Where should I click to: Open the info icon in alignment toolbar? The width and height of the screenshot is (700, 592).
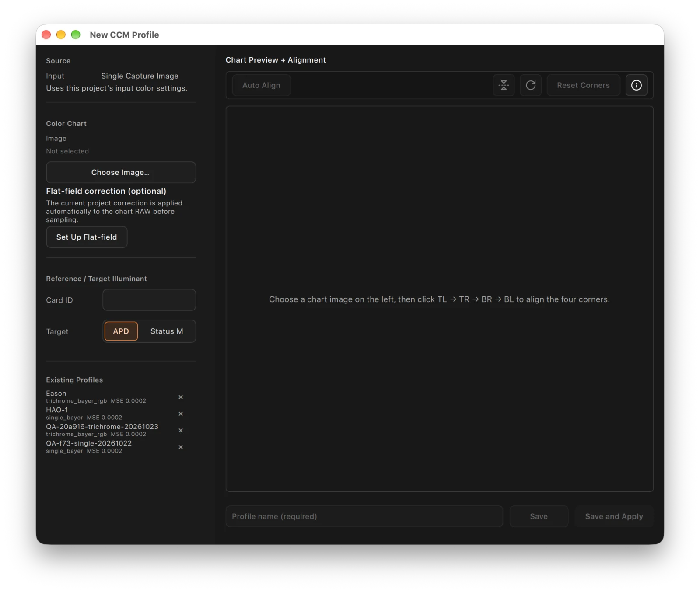[636, 85]
